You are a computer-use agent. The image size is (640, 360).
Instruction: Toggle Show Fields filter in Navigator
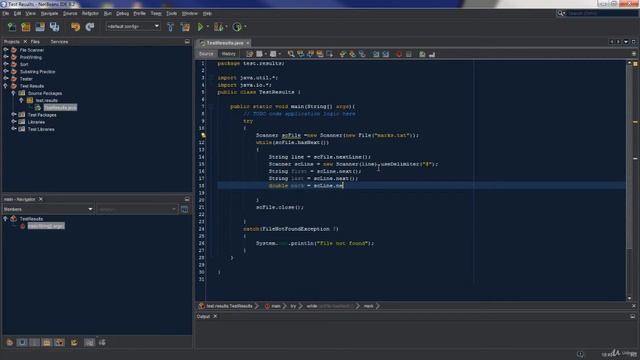[x=22, y=342]
